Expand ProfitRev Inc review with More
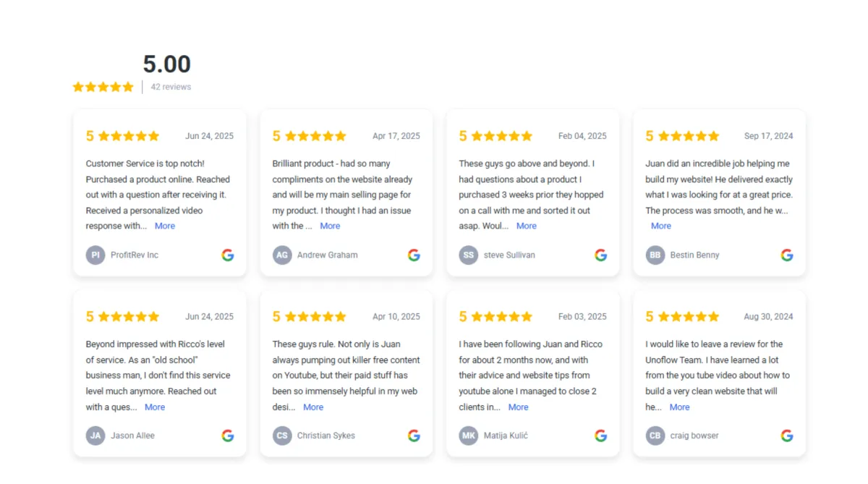The width and height of the screenshot is (868, 484). 165,226
